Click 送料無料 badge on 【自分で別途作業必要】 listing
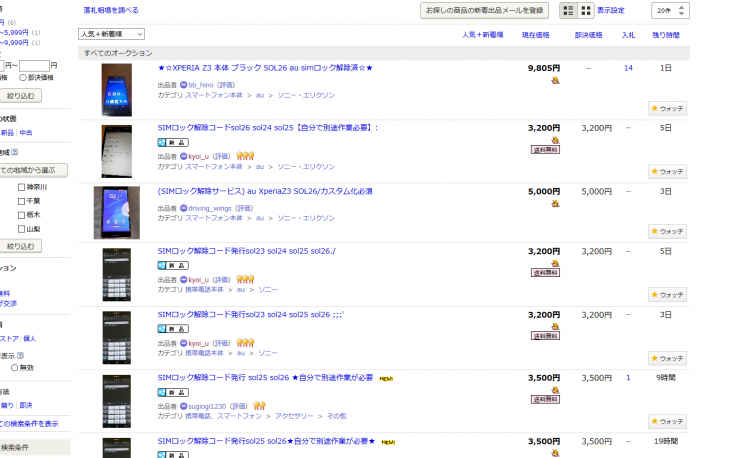The image size is (740, 458). (x=545, y=150)
